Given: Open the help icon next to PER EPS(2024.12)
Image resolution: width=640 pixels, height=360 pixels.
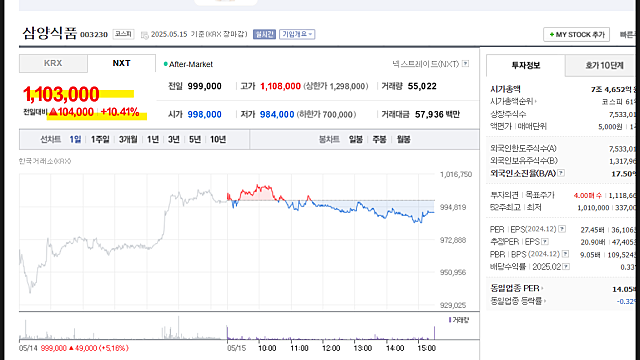Looking at the screenshot, I should pos(562,229).
